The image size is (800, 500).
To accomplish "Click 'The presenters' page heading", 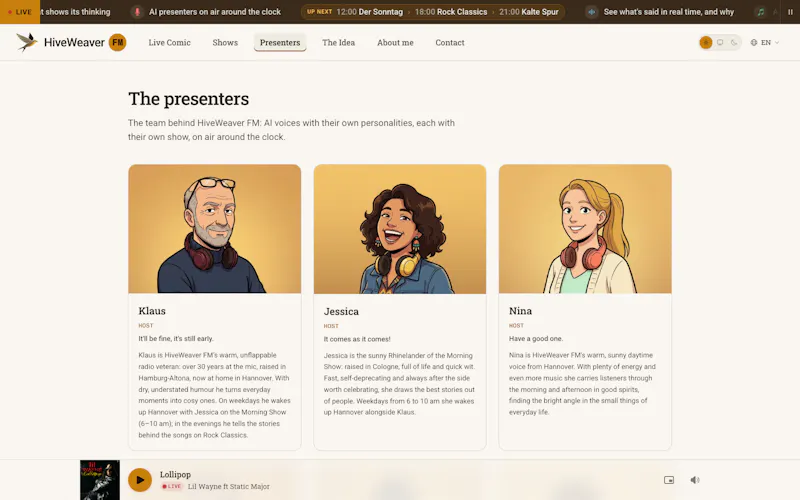I will [x=189, y=98].
